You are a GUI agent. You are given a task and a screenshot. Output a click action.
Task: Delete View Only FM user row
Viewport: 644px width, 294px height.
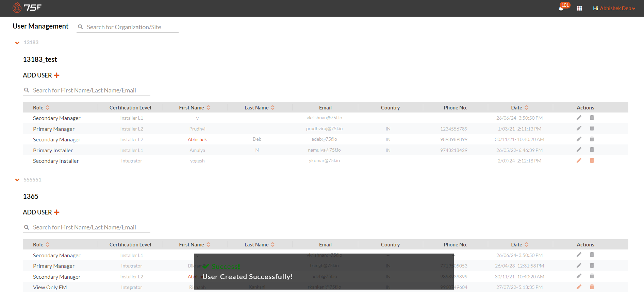[x=592, y=287]
